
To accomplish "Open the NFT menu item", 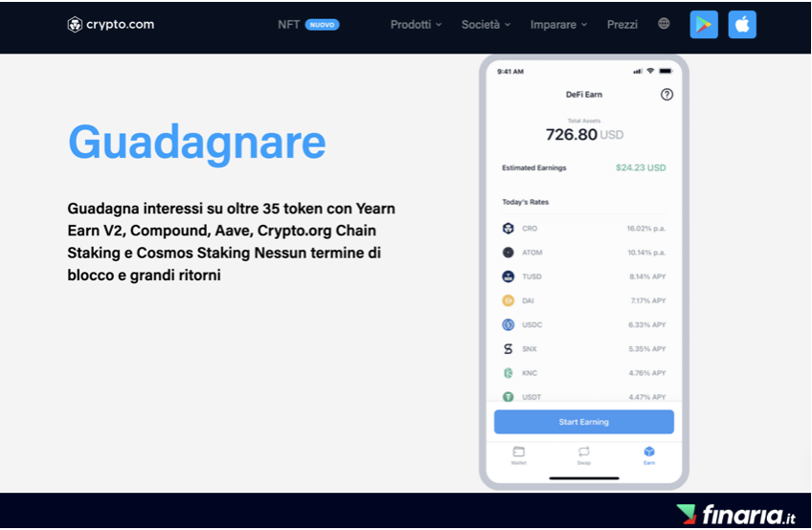I will (x=288, y=24).
